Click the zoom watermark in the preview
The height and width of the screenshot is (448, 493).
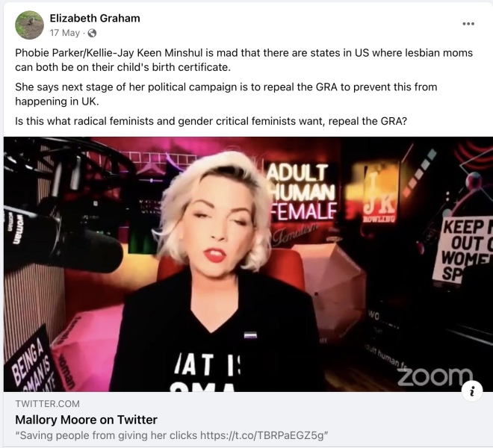click(x=435, y=376)
